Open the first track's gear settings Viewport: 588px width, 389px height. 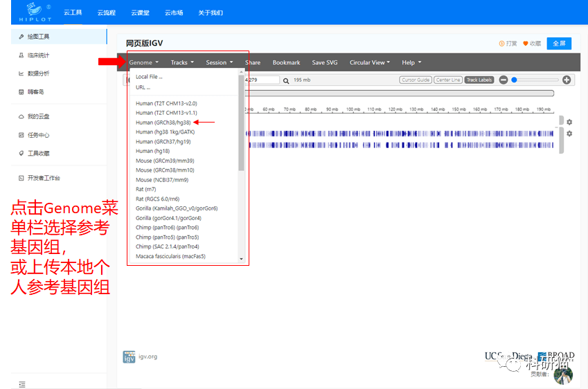coord(569,123)
